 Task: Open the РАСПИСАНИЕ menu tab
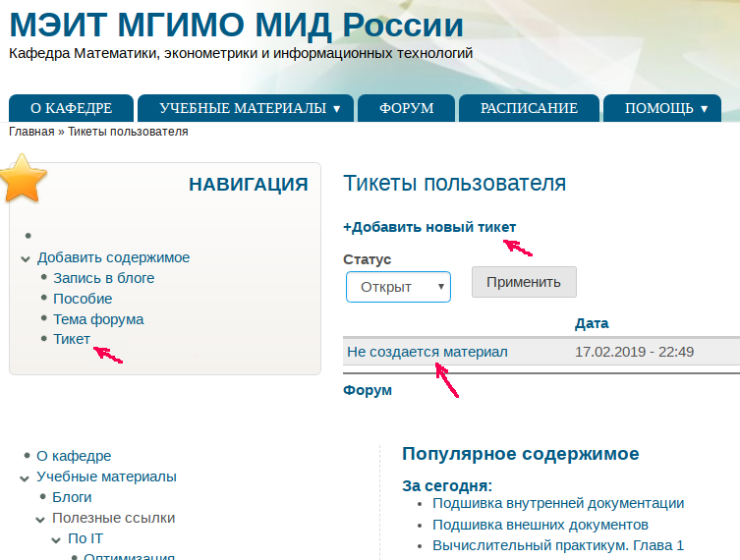529,108
